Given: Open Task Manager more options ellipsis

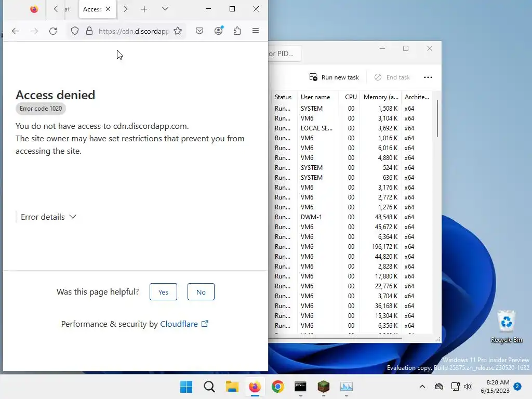Looking at the screenshot, I should coord(428,77).
